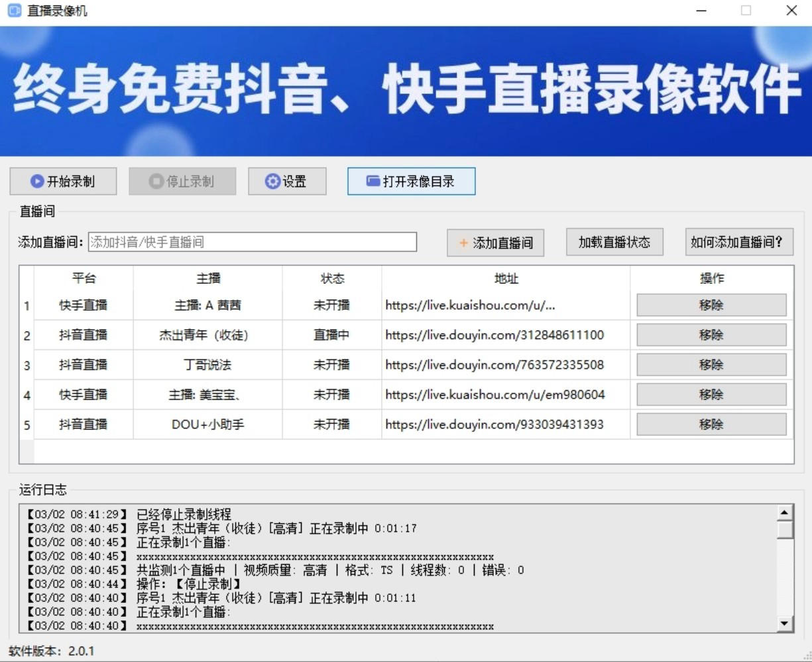
Task: Click the 状态 column header
Action: tap(332, 278)
